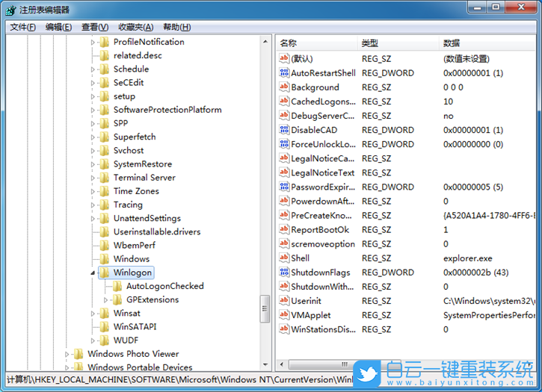Viewport: 542px width, 392px height.
Task: Click the SystemPropertiesPerfor data value
Action: (489, 315)
